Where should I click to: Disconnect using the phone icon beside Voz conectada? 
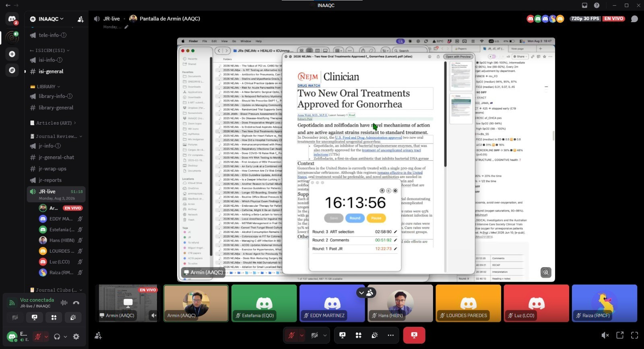(76, 303)
